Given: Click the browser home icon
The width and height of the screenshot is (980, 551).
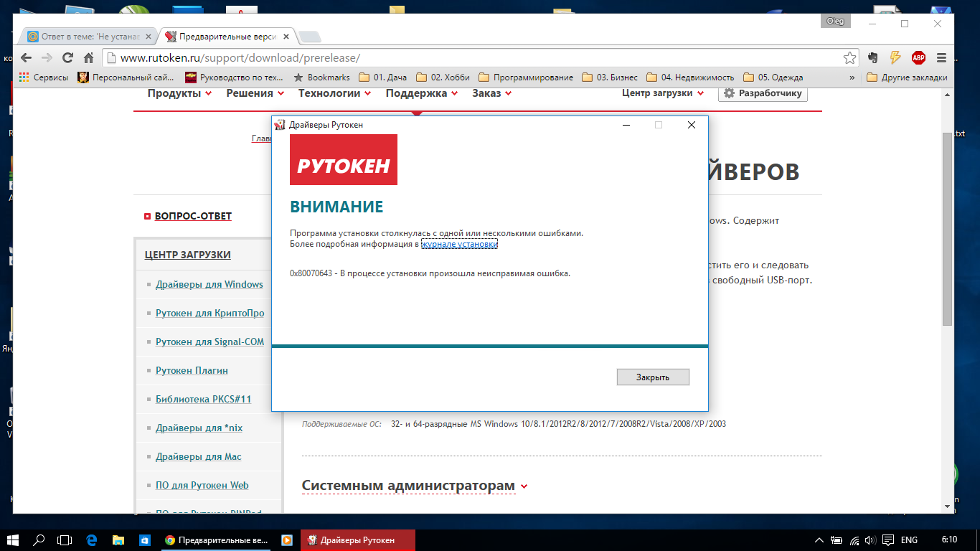Looking at the screenshot, I should 88,58.
